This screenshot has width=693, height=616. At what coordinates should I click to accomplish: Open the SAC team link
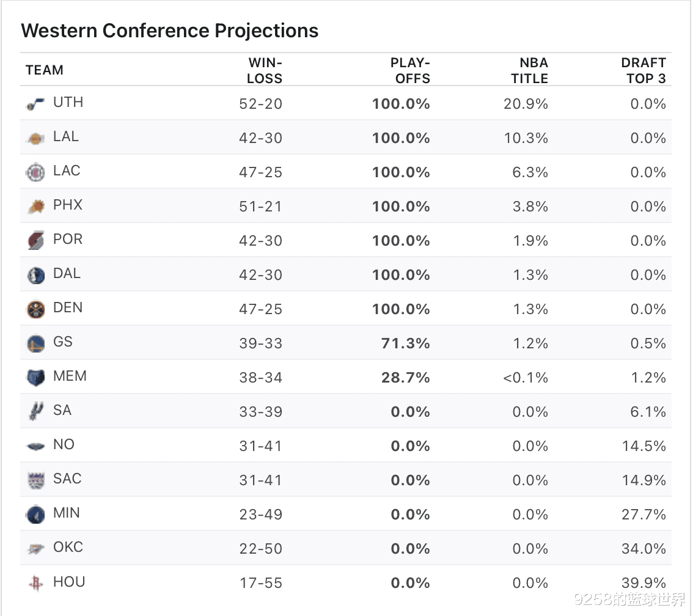pyautogui.click(x=67, y=479)
